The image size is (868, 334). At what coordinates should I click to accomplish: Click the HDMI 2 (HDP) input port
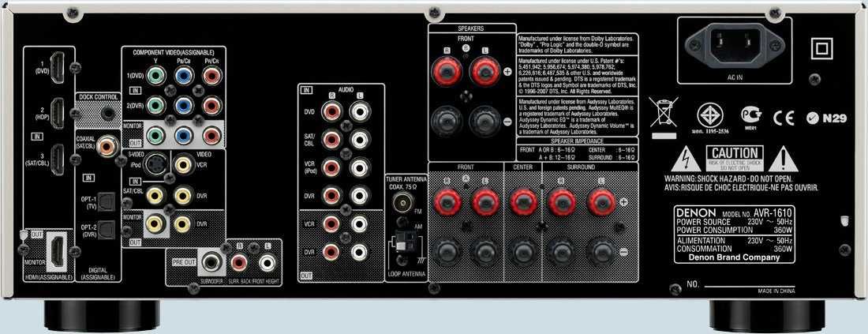pos(57,113)
